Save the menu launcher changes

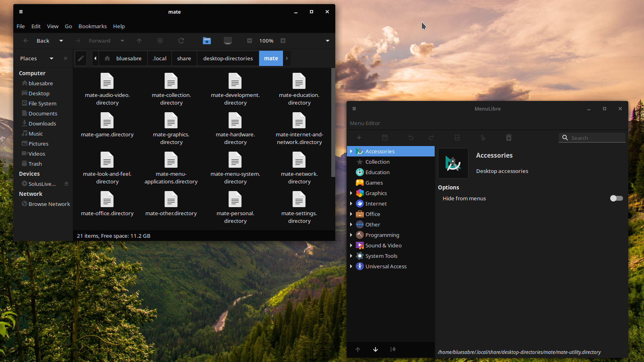click(x=385, y=138)
